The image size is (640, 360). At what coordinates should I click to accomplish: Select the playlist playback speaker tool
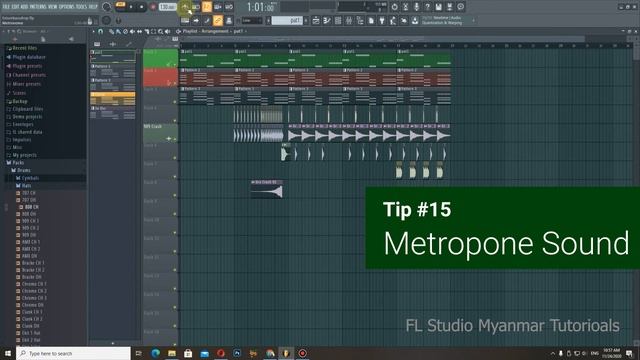167,31
